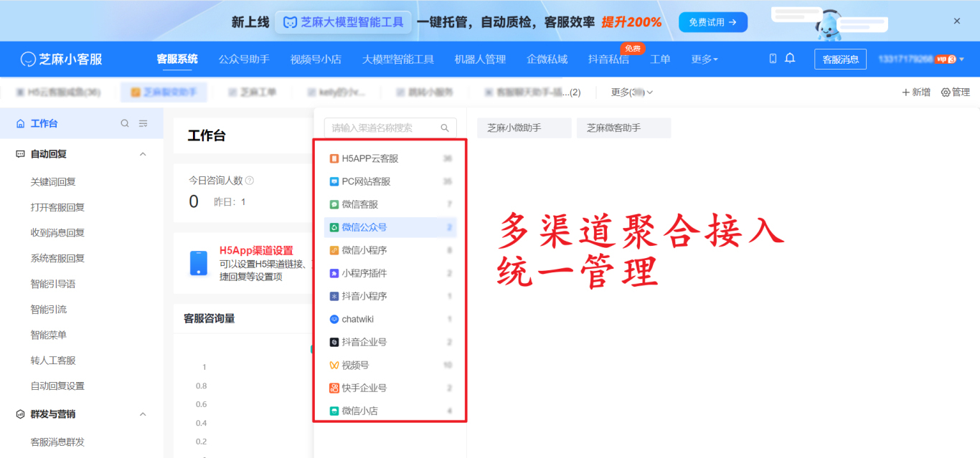
Task: Collapse the 自动回复 sidebar section
Action: coord(142,153)
